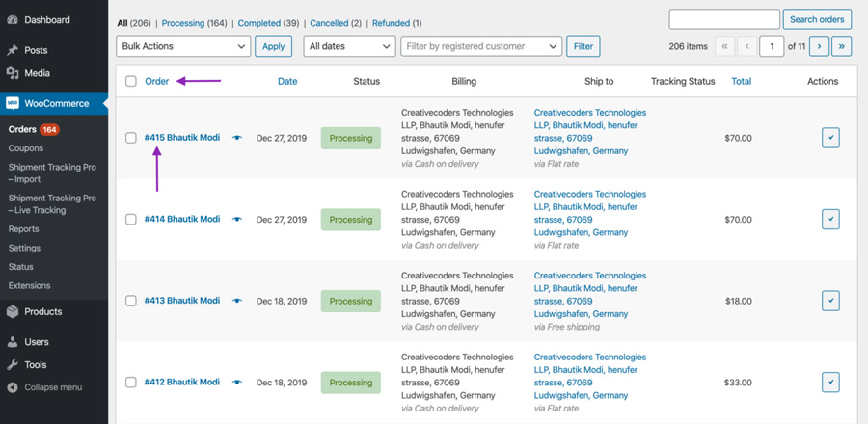868x424 pixels.
Task: Click the Products box icon
Action: [13, 312]
